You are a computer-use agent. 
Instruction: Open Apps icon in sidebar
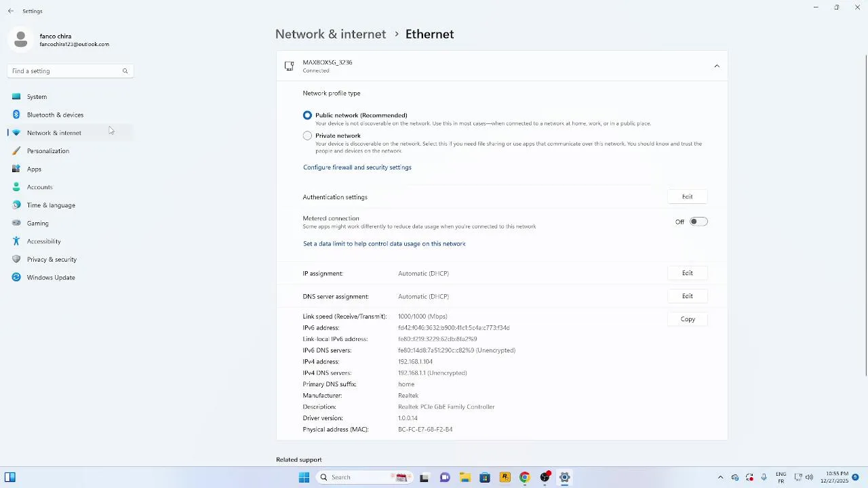coord(16,169)
